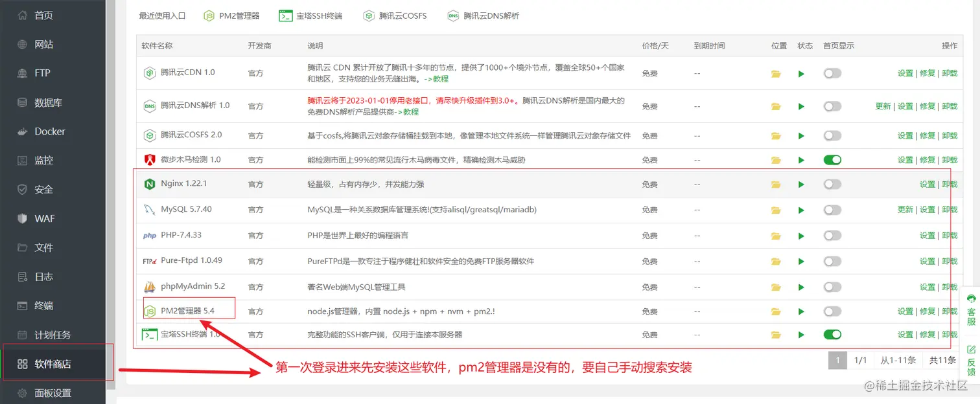The image size is (980, 404).
Task: Toggle homepage display for Nginx
Action: click(x=832, y=184)
